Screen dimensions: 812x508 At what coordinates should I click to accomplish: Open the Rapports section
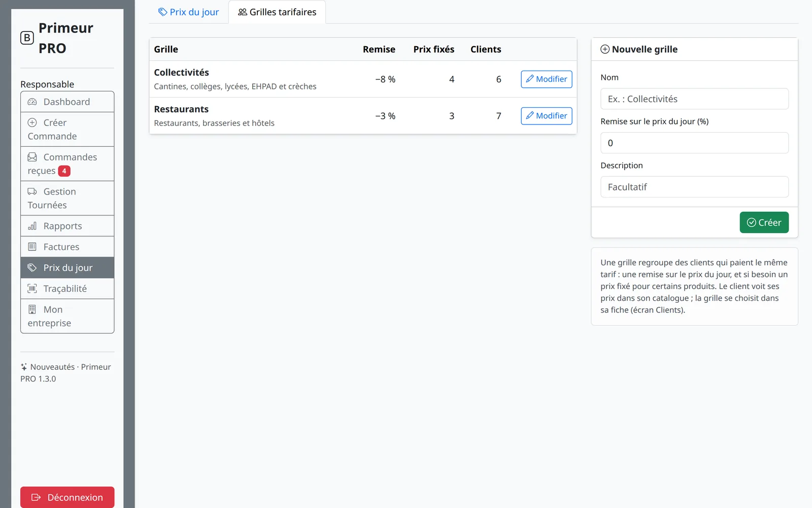(67, 226)
